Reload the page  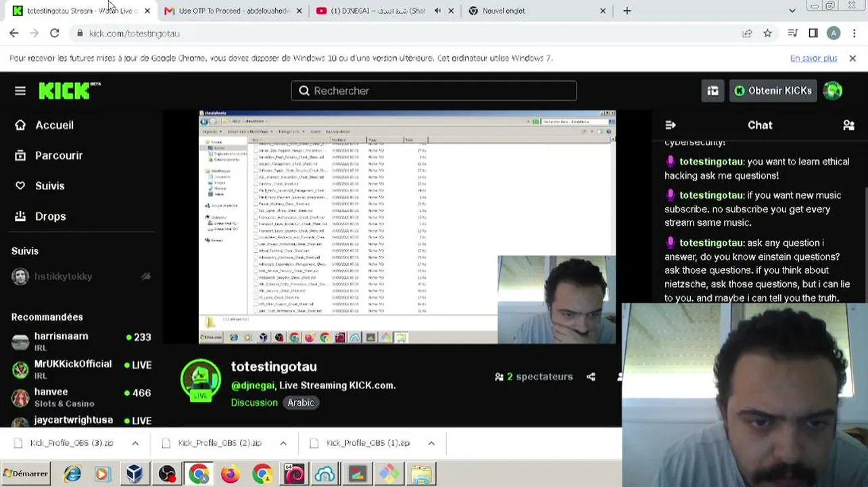click(x=55, y=33)
